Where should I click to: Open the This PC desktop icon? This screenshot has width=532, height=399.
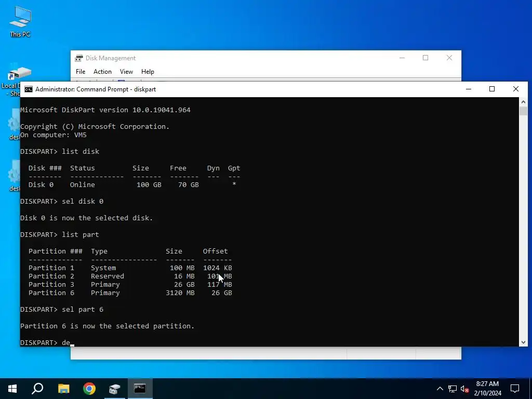(x=20, y=21)
